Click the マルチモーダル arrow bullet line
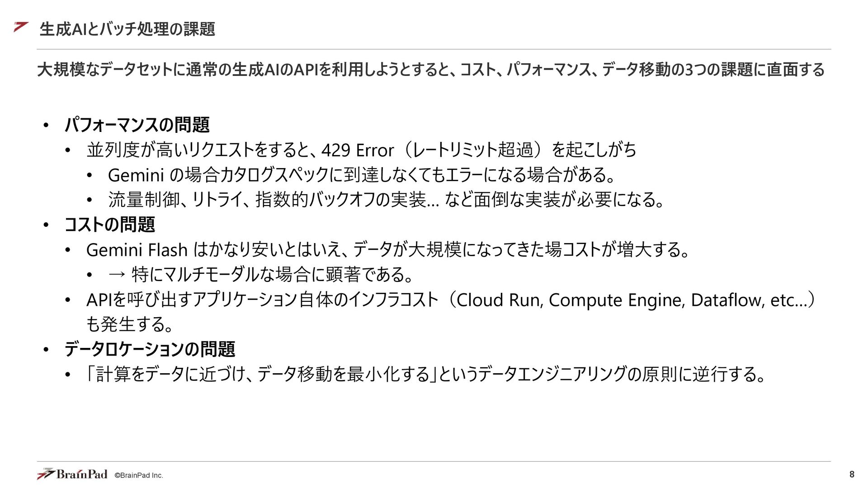Image resolution: width=868 pixels, height=488 pixels. 261,274
